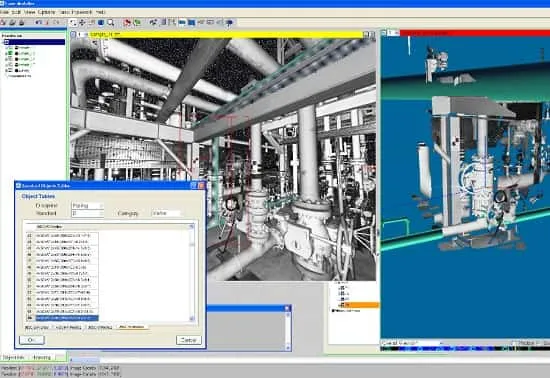
Task: Open the File menu
Action: click(x=4, y=12)
